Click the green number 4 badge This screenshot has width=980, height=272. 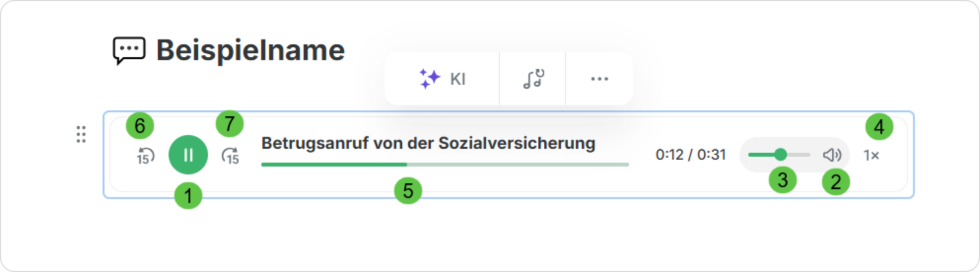[x=879, y=128]
